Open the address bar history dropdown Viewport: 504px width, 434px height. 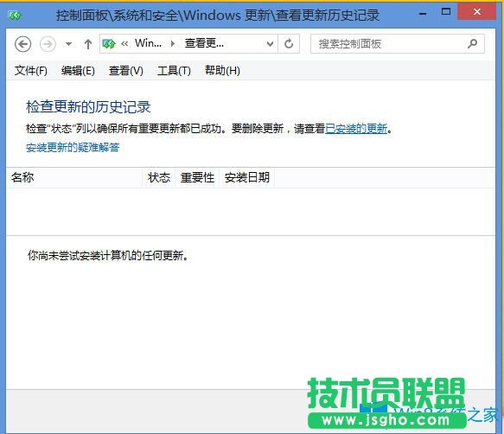(x=270, y=44)
